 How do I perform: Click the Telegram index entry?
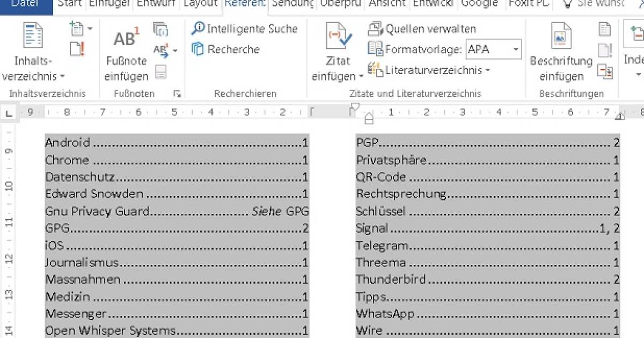click(382, 246)
